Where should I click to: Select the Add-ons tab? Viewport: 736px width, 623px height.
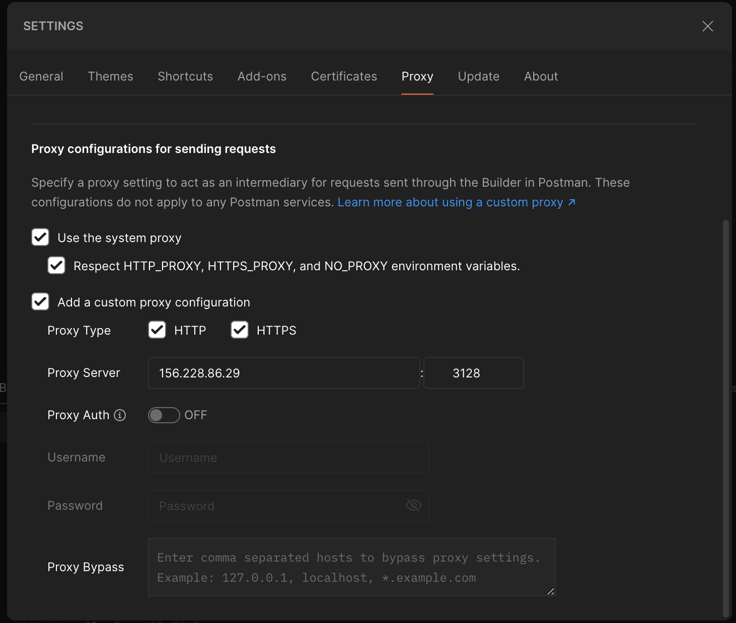point(262,76)
